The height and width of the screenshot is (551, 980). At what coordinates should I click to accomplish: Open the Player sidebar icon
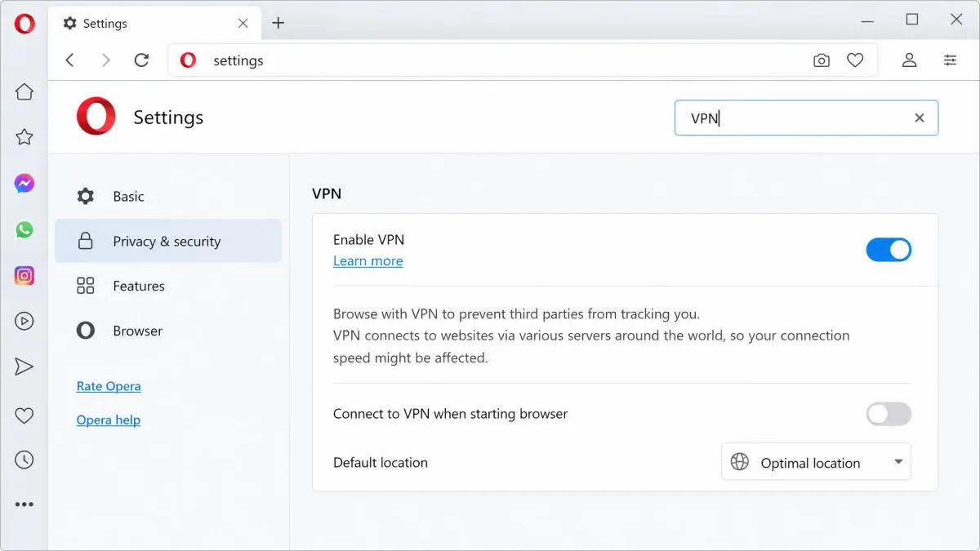pos(24,321)
